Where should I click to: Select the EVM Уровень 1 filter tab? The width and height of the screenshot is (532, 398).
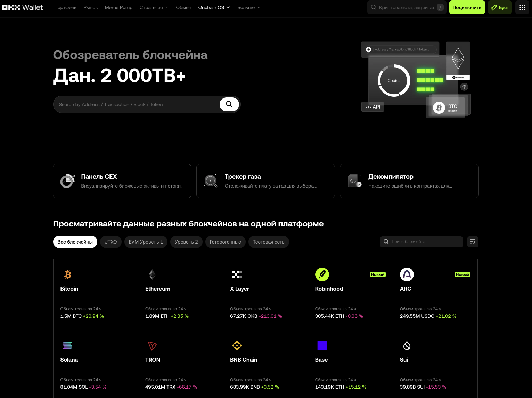[x=146, y=242]
